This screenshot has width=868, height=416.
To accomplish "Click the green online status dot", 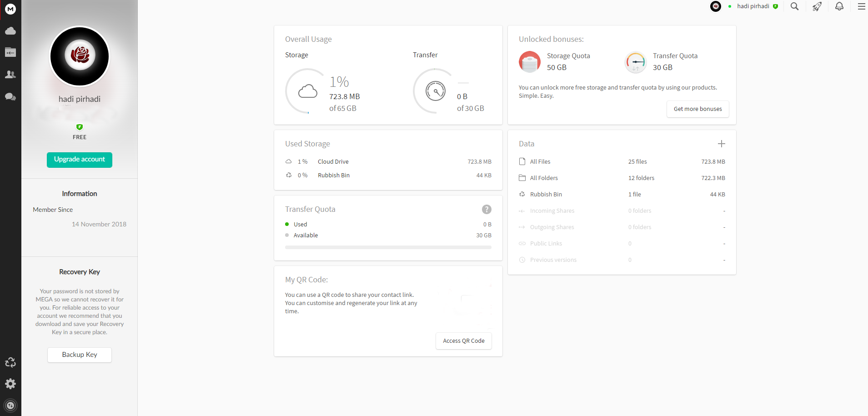I will 730,6.
